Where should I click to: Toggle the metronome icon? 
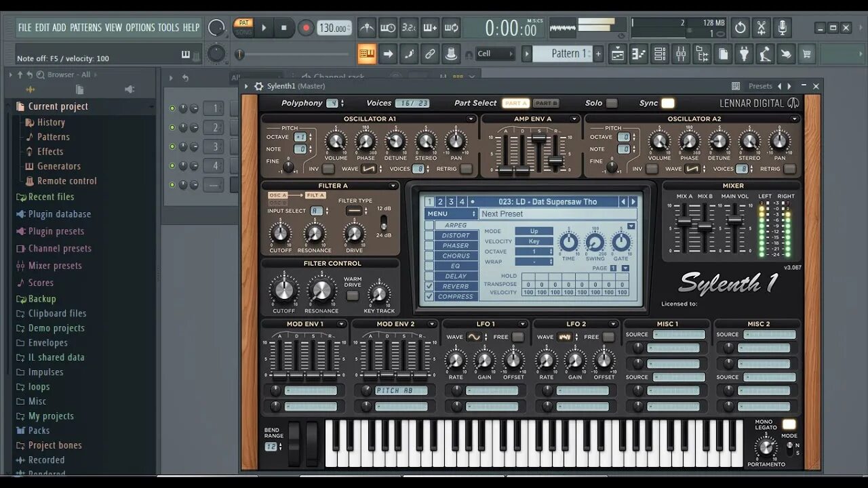pos(367,28)
